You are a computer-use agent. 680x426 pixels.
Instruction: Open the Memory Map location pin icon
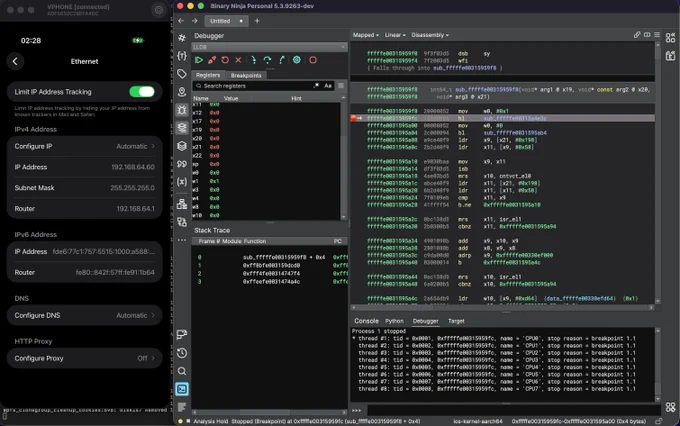pos(182,92)
